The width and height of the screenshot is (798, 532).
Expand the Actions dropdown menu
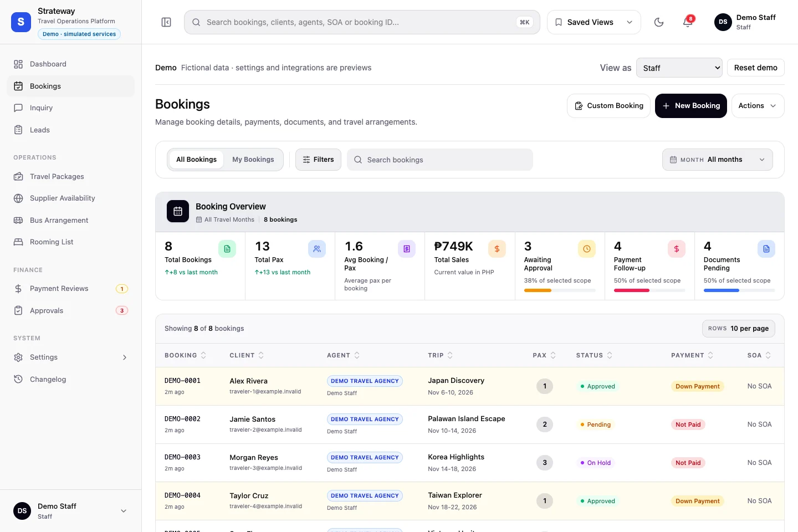758,106
